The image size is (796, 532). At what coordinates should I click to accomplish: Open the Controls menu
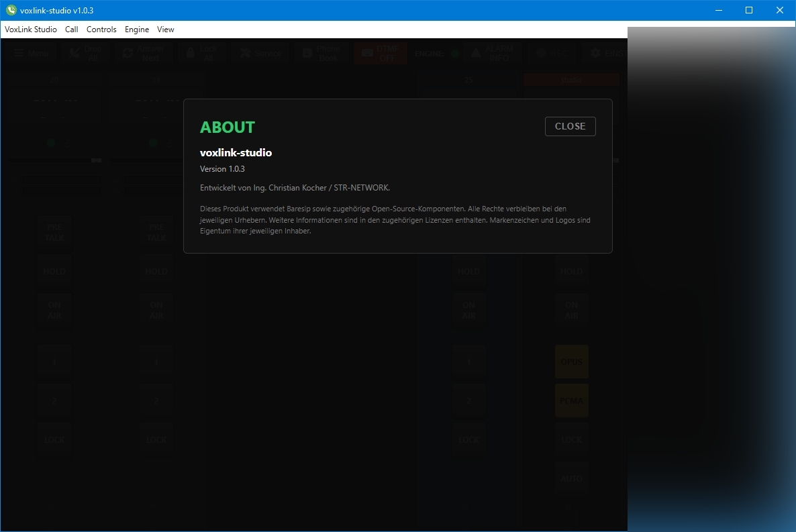coord(101,30)
